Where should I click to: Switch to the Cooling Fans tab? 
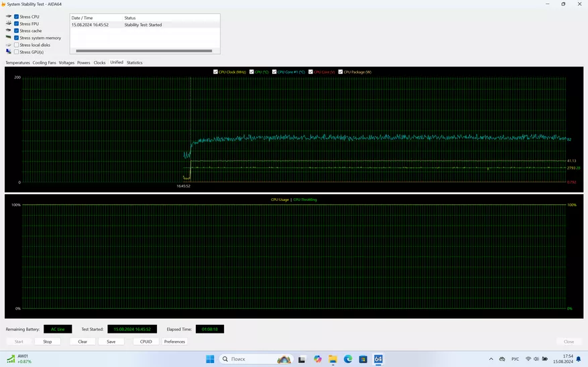coord(44,62)
